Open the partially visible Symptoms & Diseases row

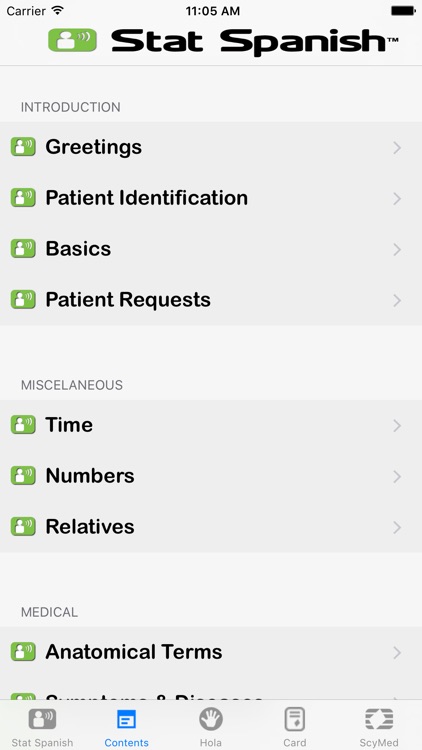pos(211,689)
